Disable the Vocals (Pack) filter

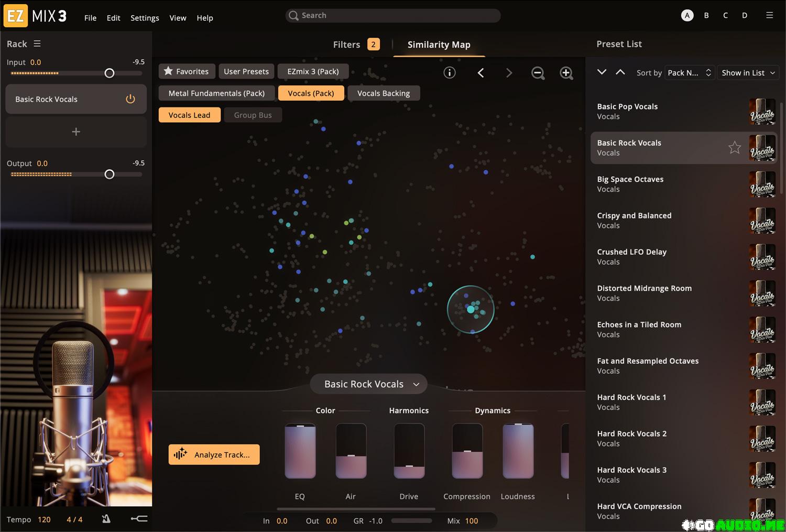point(311,93)
